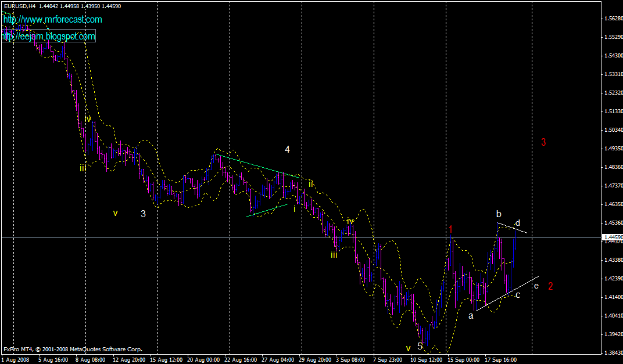Click the "7 Sep 23:00" date label

coord(388,359)
